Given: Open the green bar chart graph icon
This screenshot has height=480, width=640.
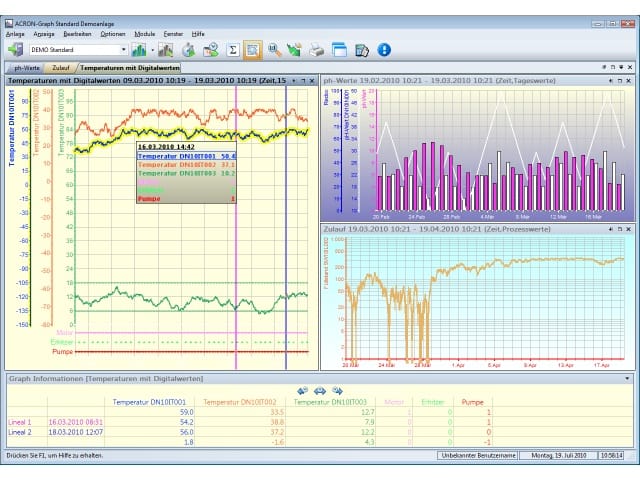Looking at the screenshot, I should (x=139, y=50).
